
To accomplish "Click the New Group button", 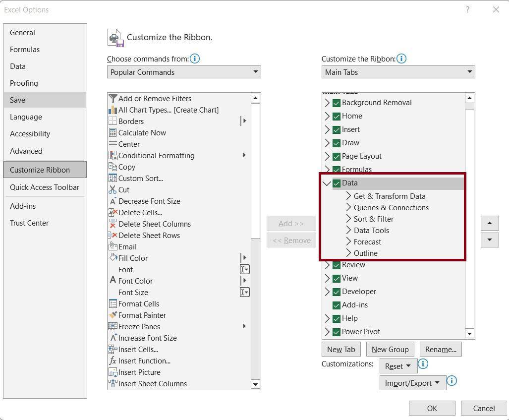I will (x=390, y=349).
